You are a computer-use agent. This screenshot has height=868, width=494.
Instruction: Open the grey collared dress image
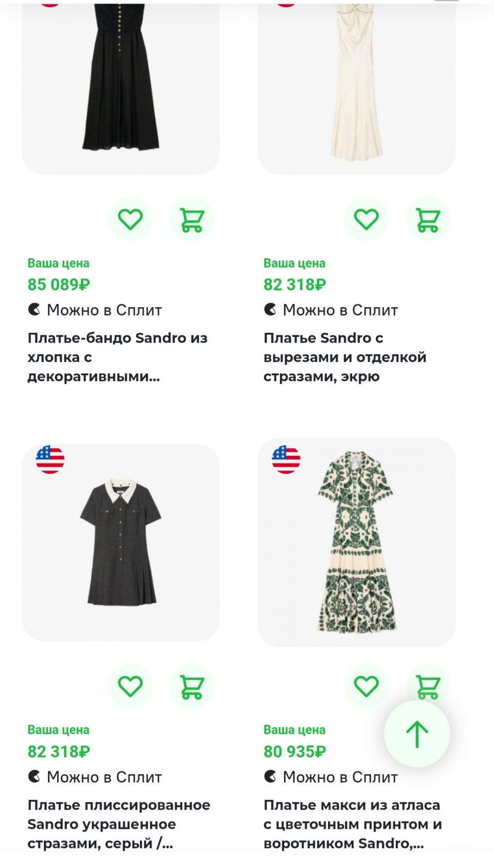point(121,542)
